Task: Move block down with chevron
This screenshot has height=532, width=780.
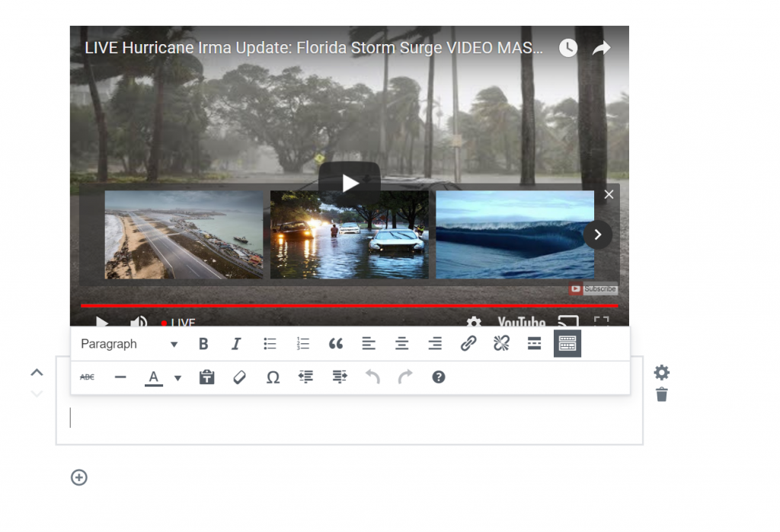Action: (x=37, y=393)
